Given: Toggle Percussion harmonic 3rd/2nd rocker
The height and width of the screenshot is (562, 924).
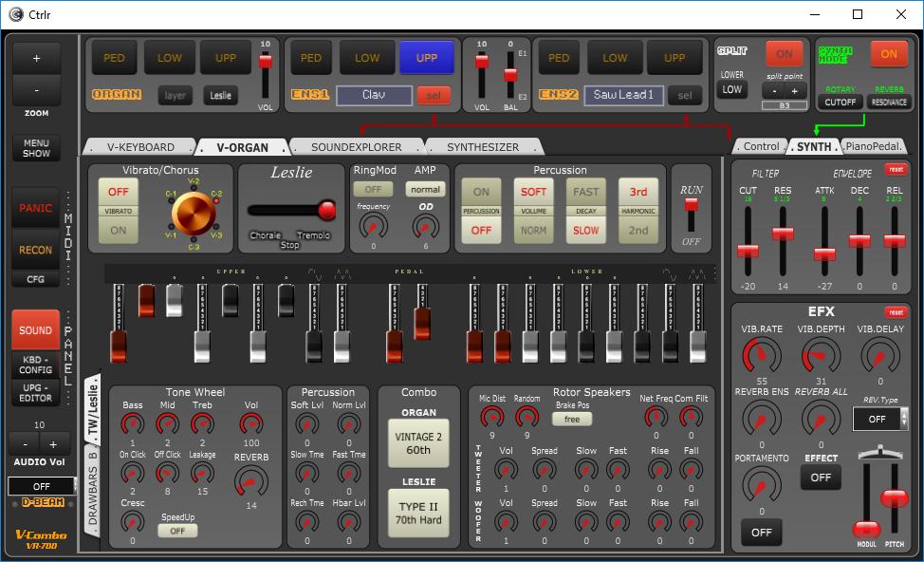Looking at the screenshot, I should (x=638, y=211).
